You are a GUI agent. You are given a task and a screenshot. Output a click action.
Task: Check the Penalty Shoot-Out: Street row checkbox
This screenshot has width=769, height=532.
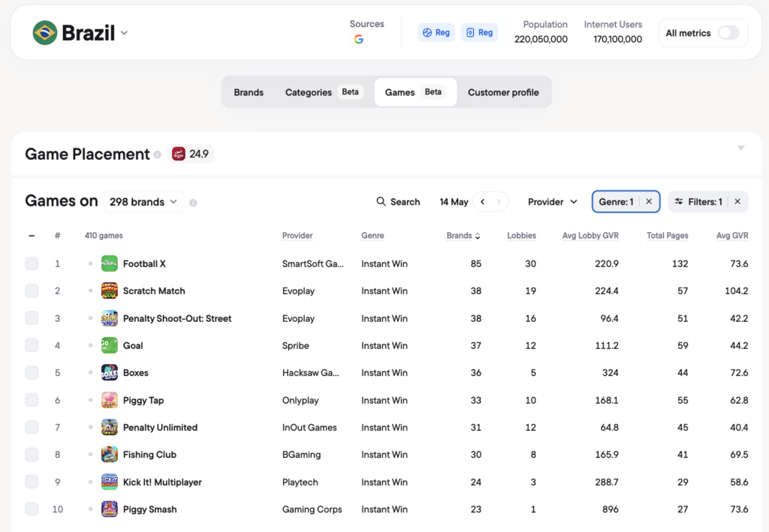click(x=32, y=318)
